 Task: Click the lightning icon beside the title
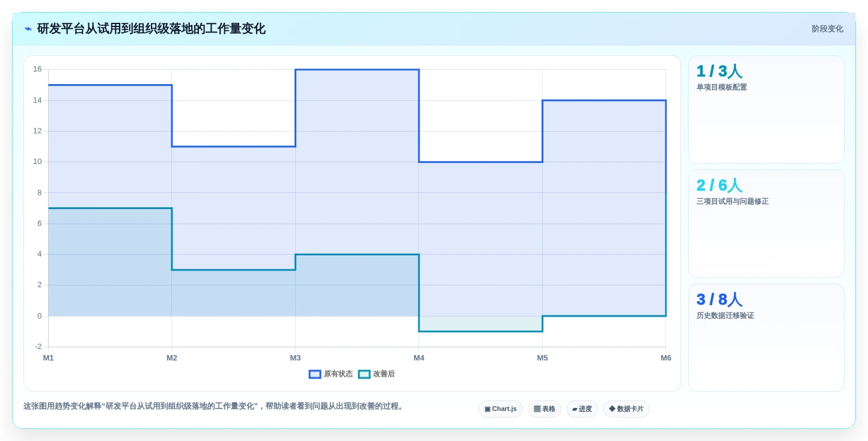click(28, 29)
